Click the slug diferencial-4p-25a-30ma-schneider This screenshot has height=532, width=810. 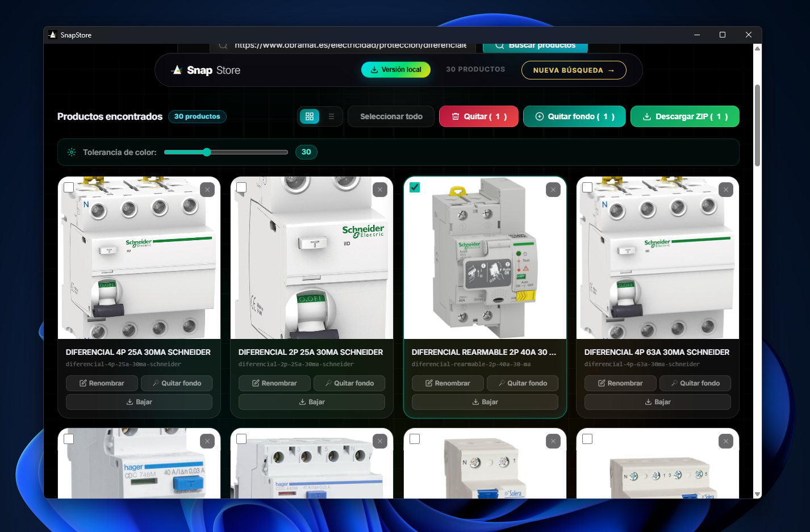click(x=123, y=365)
